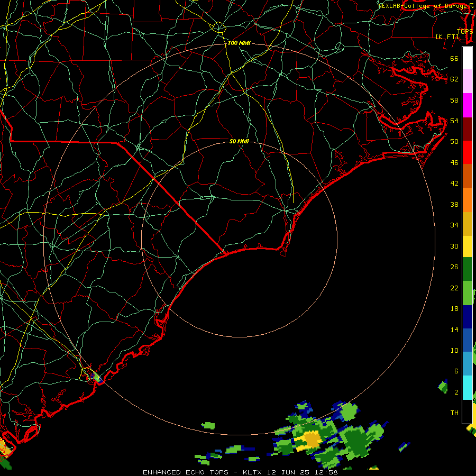Image resolution: width=476 pixels, height=476 pixels.
Task: Click legend value '26'
Action: point(454,267)
